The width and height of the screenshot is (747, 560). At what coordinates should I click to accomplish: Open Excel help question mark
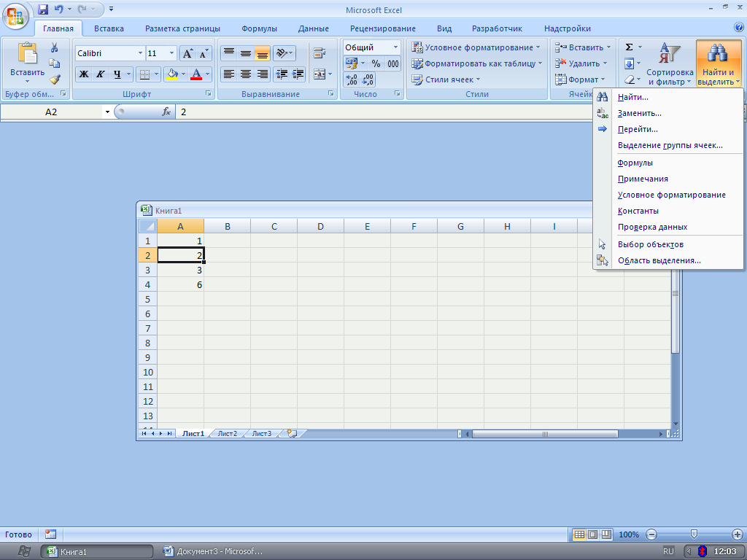(x=739, y=28)
